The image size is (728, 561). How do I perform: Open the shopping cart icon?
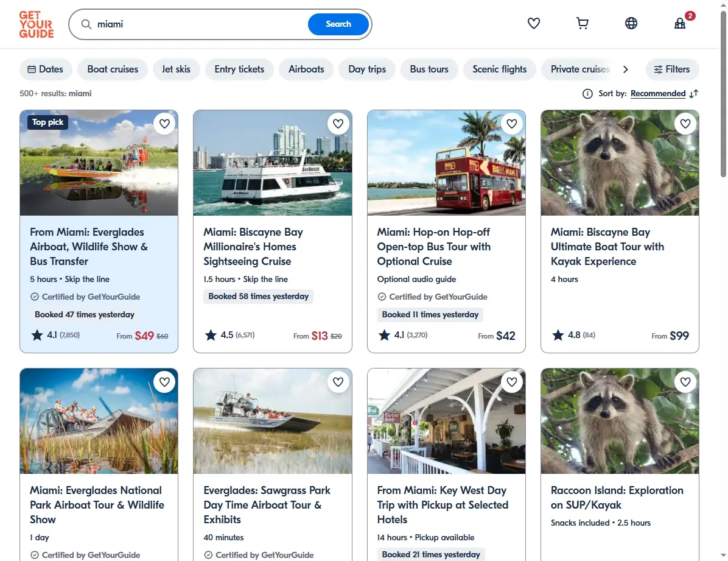[x=582, y=23]
